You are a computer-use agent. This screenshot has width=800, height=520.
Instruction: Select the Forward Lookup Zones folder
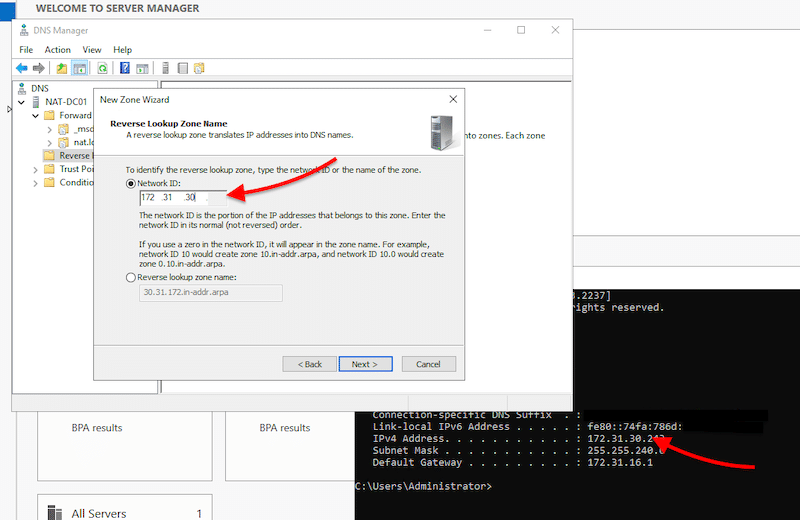tap(75, 115)
